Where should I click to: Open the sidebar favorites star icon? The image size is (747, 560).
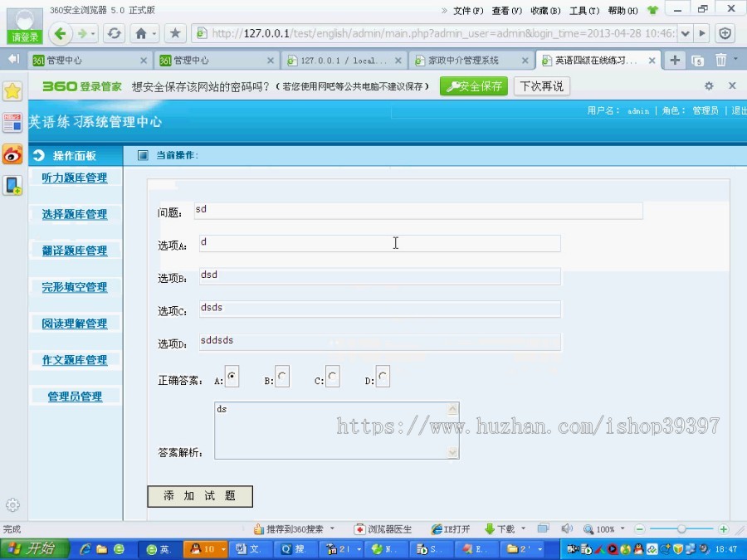(x=12, y=91)
